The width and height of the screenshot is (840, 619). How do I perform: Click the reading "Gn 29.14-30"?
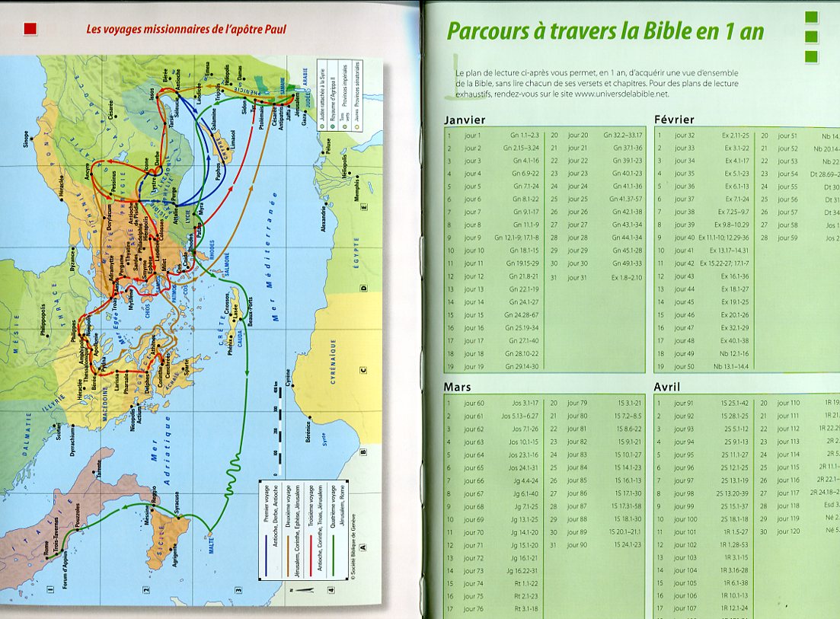(x=522, y=367)
